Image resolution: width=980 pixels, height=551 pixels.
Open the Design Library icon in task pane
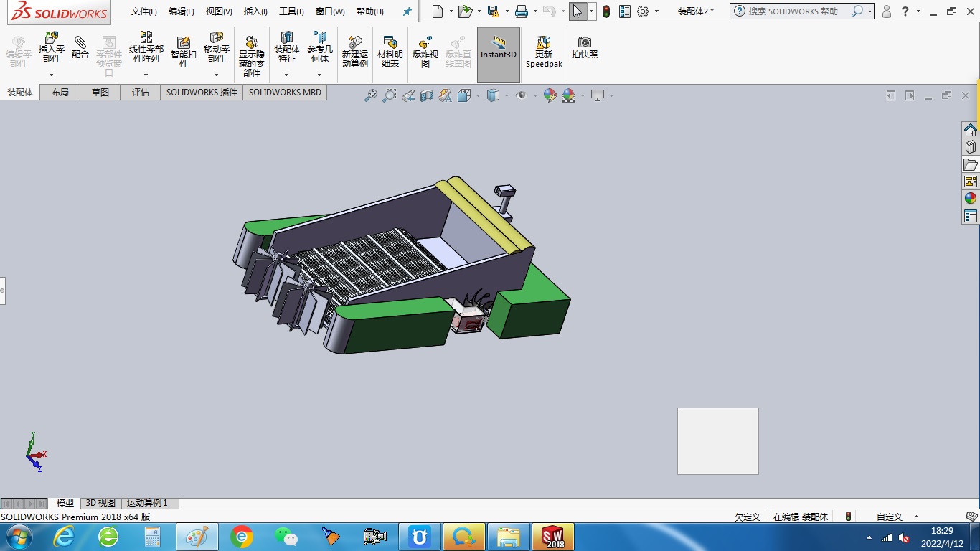(971, 147)
